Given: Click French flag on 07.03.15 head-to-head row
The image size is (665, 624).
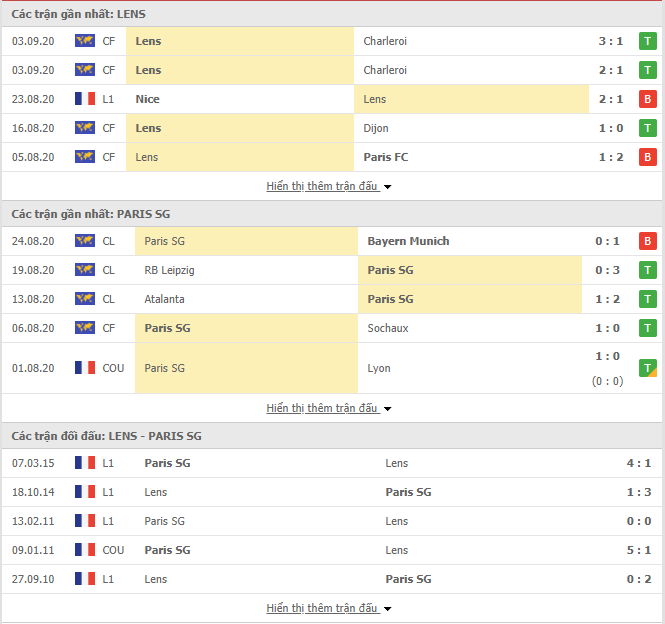Looking at the screenshot, I should pyautogui.click(x=85, y=463).
